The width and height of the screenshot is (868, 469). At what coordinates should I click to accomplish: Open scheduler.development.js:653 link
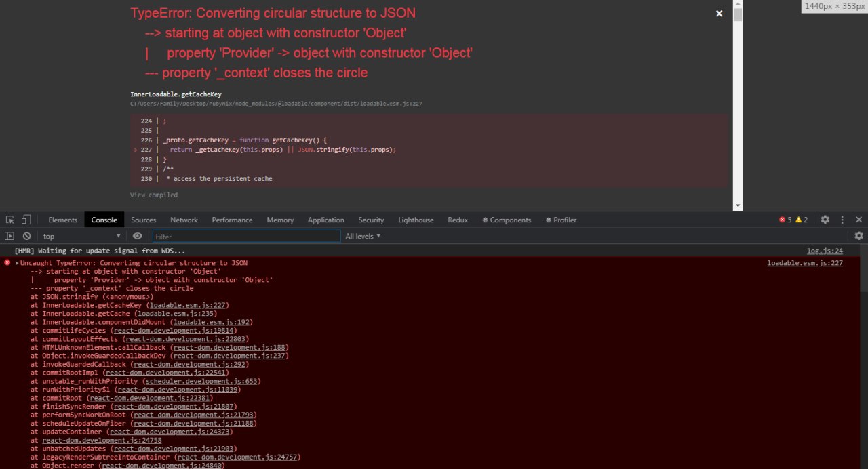(202, 382)
